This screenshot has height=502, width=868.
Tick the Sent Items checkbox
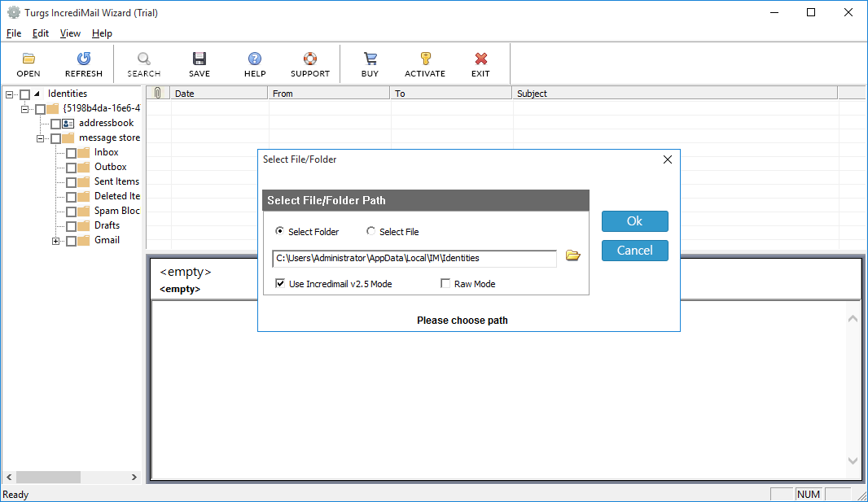[x=72, y=182]
